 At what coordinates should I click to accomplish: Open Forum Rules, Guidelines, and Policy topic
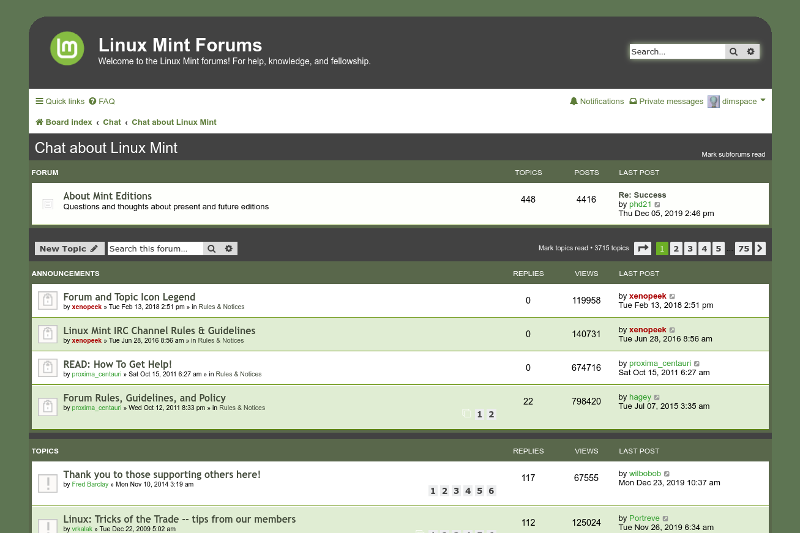(144, 398)
